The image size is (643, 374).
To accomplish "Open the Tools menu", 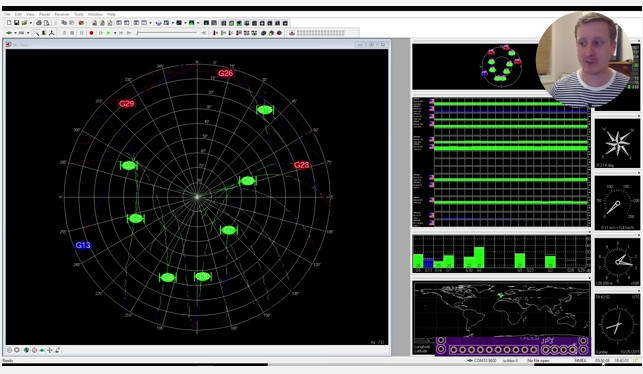I will 78,14.
